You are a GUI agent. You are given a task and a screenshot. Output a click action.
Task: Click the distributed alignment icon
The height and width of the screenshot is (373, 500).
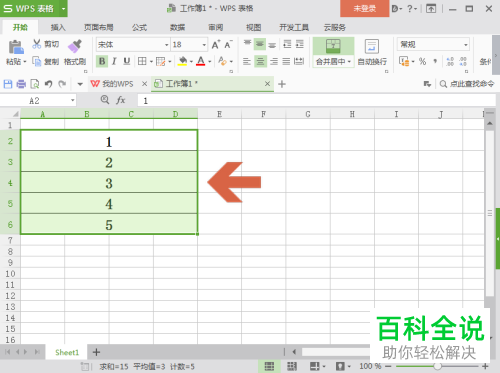click(299, 61)
